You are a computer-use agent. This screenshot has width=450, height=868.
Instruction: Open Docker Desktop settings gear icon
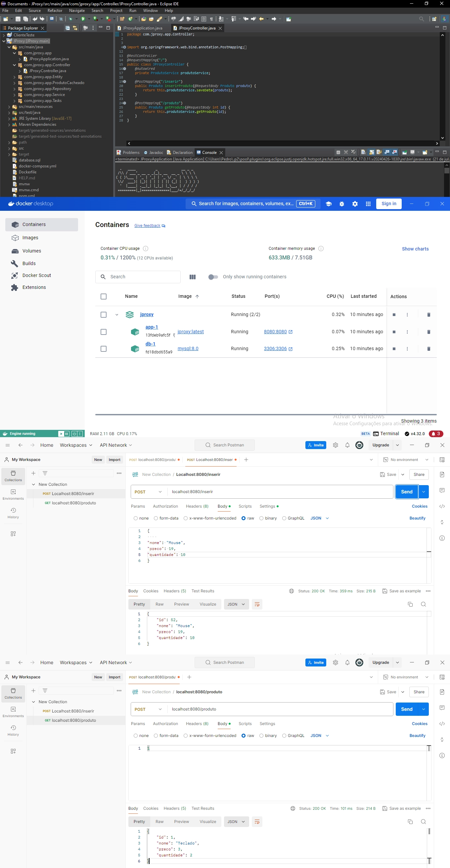(x=355, y=204)
